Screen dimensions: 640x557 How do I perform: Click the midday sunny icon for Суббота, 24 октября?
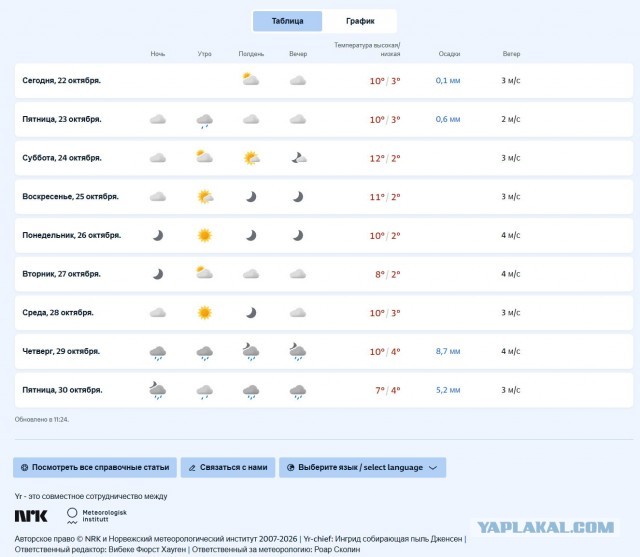pyautogui.click(x=251, y=158)
